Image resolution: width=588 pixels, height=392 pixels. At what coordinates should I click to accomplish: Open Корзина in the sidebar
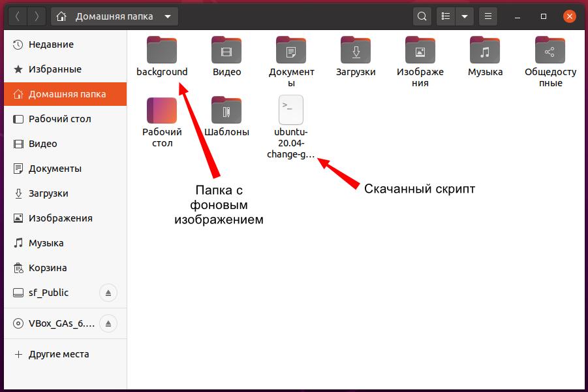coord(65,268)
